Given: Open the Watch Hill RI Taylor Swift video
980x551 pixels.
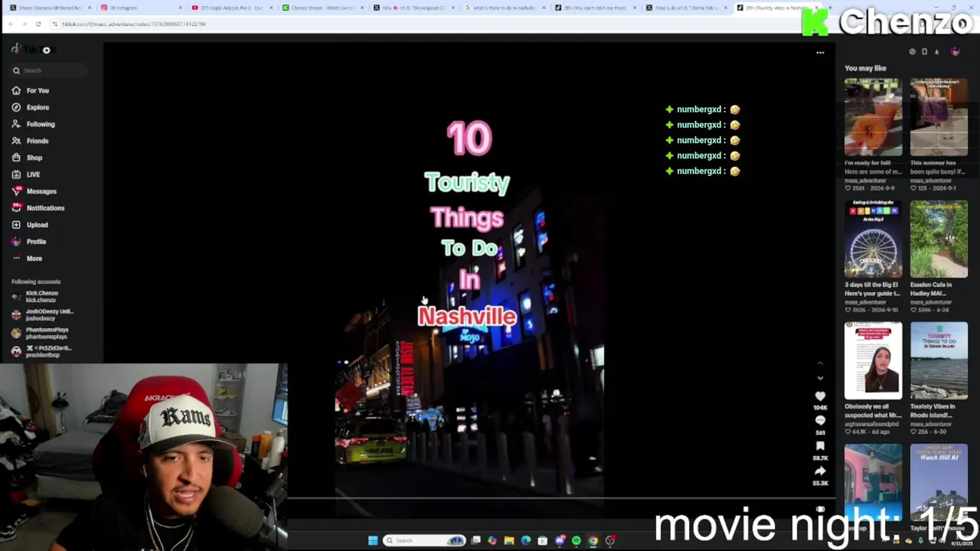Looking at the screenshot, I should (x=939, y=482).
